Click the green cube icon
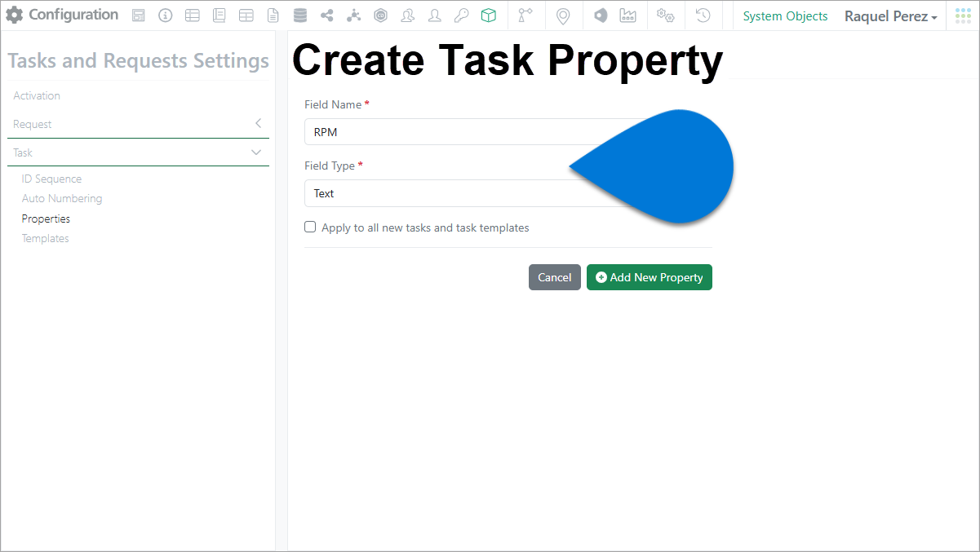The width and height of the screenshot is (980, 552). pos(488,15)
